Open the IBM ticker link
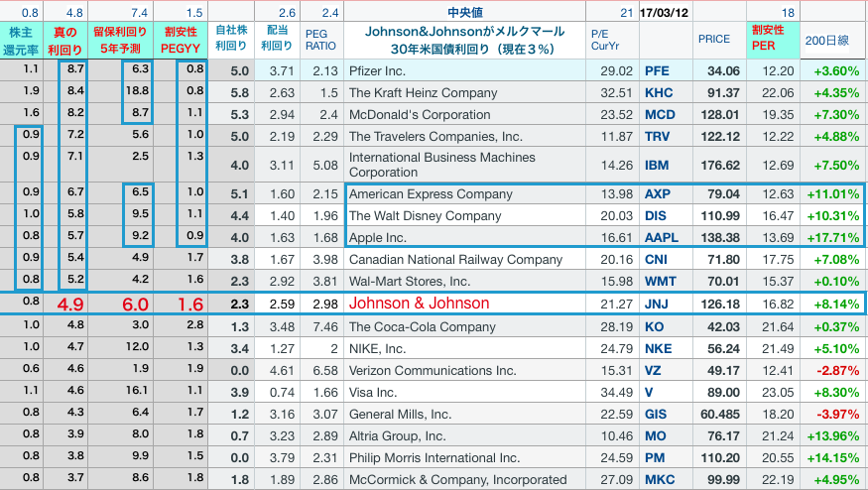This screenshot has width=868, height=490. point(657,165)
